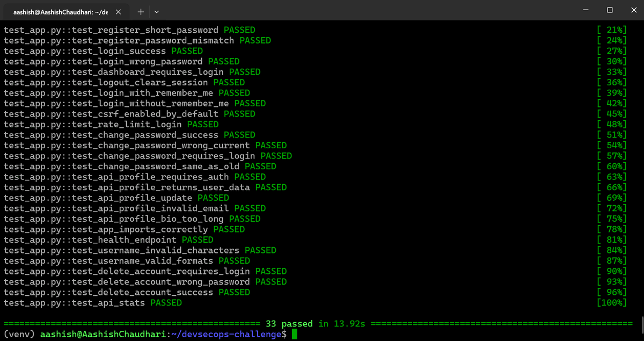Click the test_dashboard_requires_login line
This screenshot has width=644, height=341.
click(132, 72)
